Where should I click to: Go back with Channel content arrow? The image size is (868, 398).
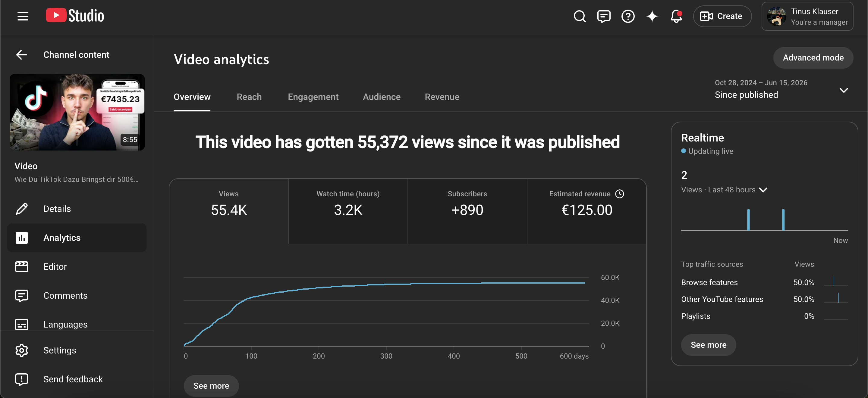(22, 54)
